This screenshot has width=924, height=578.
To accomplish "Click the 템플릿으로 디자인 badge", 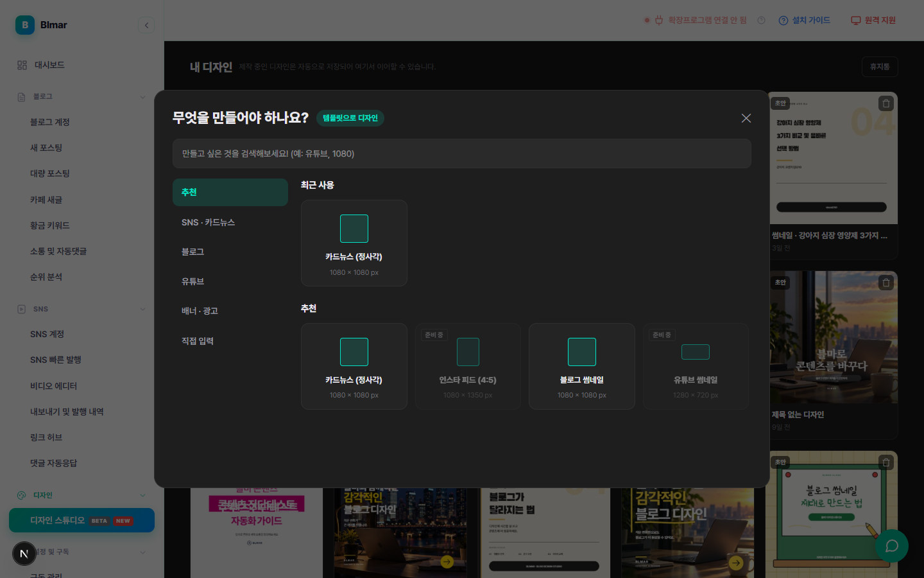I will [x=350, y=118].
